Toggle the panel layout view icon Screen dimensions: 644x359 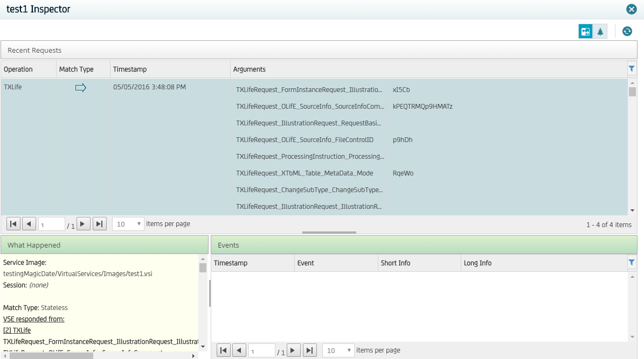[x=585, y=32]
